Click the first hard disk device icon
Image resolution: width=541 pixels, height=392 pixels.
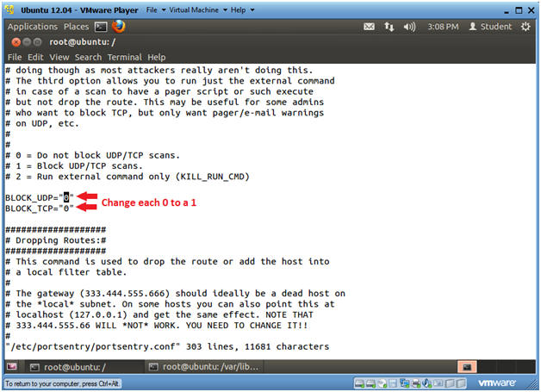tap(359, 383)
